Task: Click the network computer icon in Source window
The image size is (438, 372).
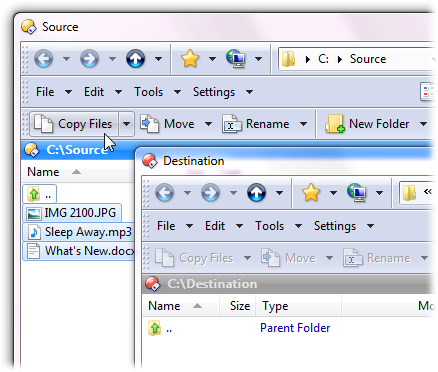Action: (236, 59)
